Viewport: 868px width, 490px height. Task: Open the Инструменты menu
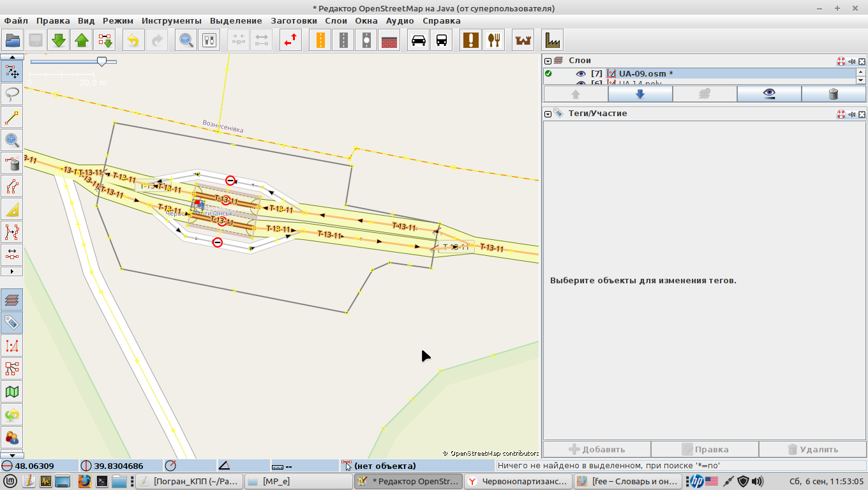171,20
